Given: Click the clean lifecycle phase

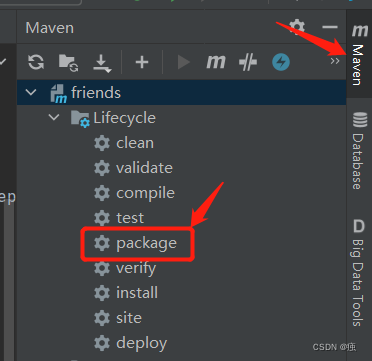Looking at the screenshot, I should point(135,143).
